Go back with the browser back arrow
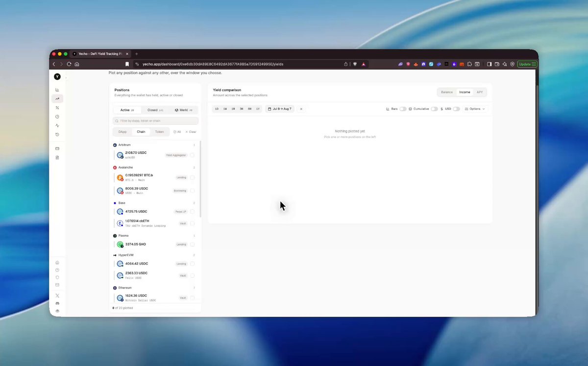 54,64
